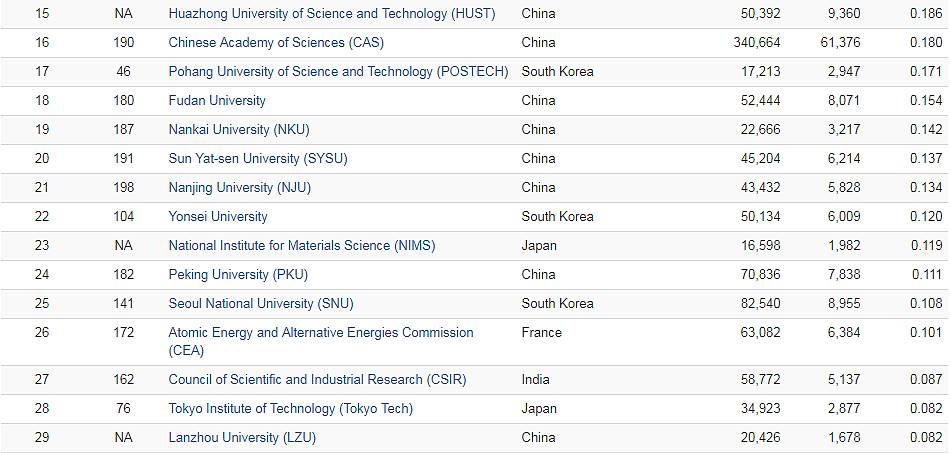Click Sun Yat-sen University (SYSU) link
Screen dimensions: 950x453
(258, 159)
